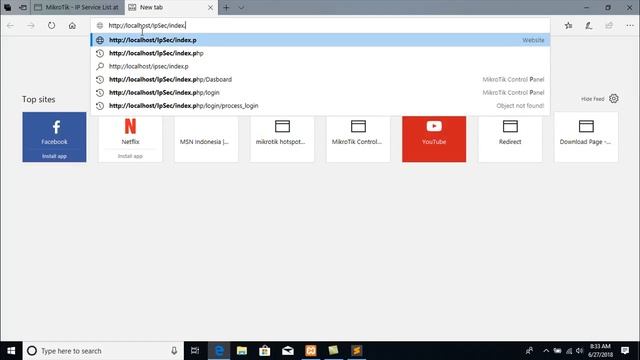
Task: Close the New tab
Action: tap(210, 7)
